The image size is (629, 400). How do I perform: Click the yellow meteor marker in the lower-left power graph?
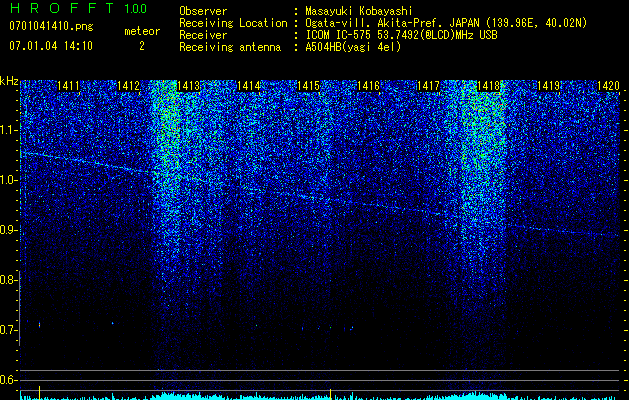(x=39, y=392)
